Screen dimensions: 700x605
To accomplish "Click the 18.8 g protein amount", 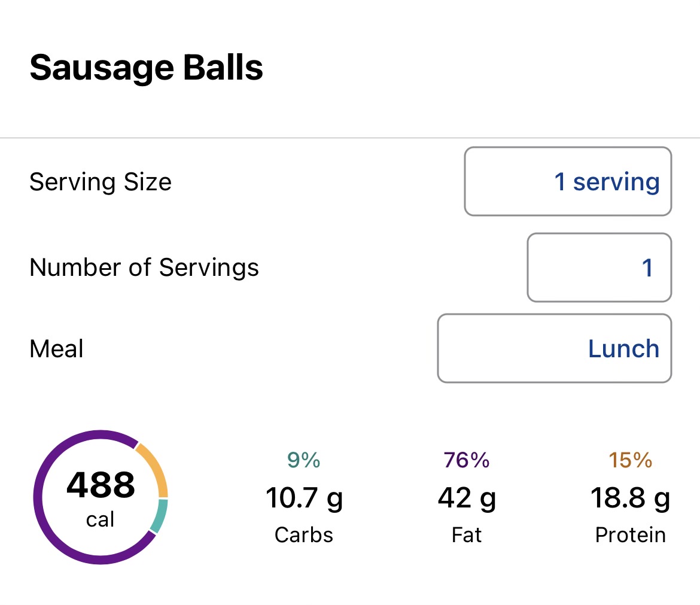I will (x=631, y=498).
